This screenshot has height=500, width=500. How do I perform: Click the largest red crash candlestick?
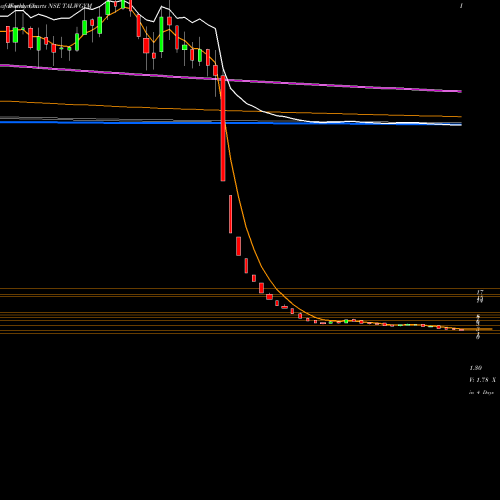(x=223, y=128)
